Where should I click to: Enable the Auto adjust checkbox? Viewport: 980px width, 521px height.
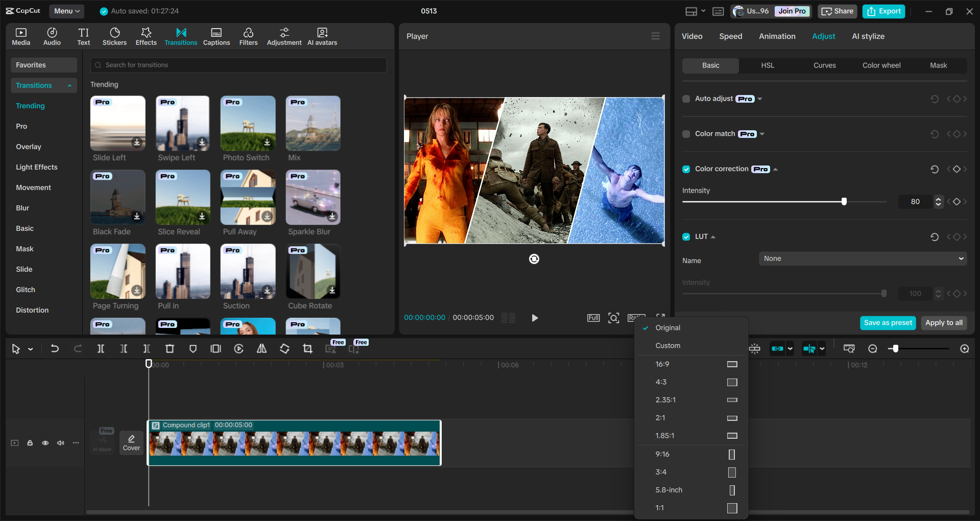(686, 99)
